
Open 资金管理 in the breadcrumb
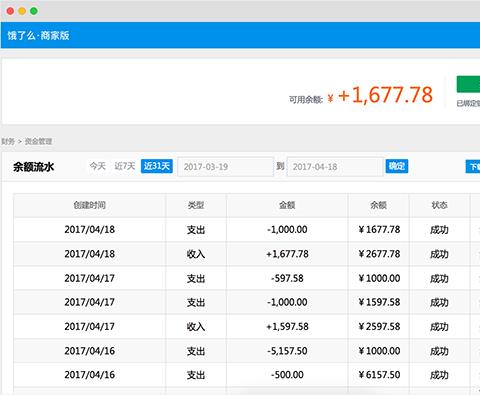39,141
